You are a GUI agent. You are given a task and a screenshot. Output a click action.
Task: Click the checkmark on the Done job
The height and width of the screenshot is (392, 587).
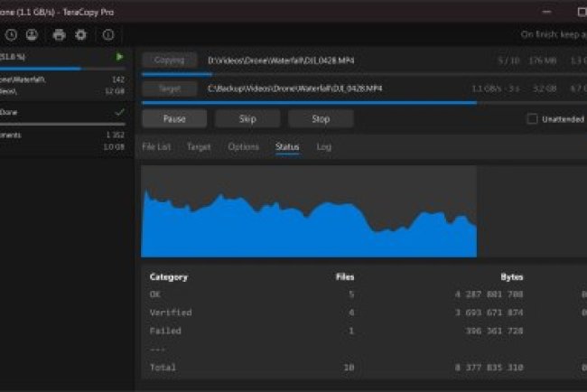pyautogui.click(x=120, y=112)
